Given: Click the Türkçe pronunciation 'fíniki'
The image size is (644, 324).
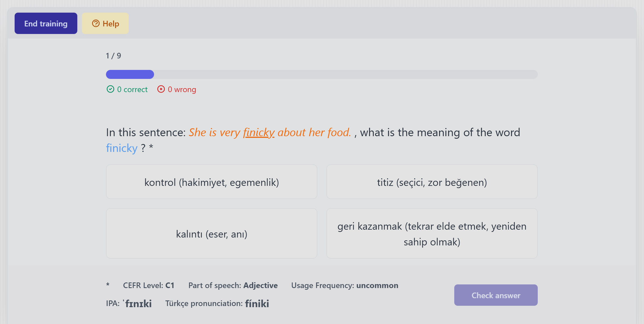Looking at the screenshot, I should pyautogui.click(x=257, y=304).
